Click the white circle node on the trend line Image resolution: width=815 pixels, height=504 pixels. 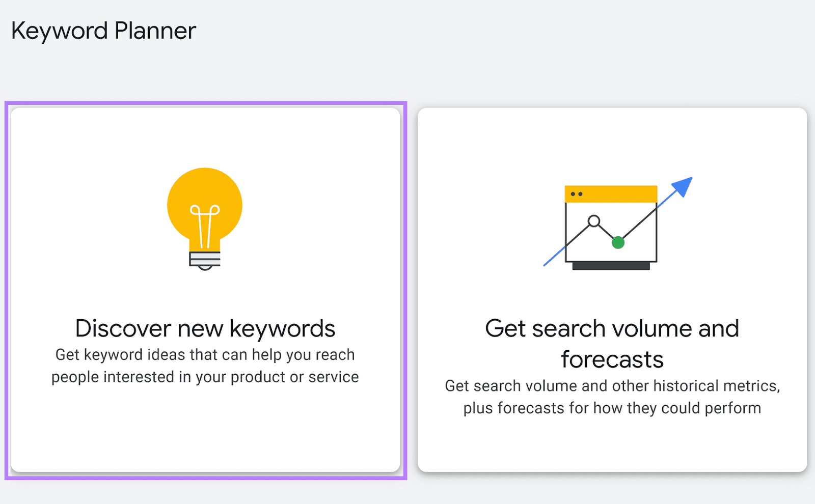[593, 221]
